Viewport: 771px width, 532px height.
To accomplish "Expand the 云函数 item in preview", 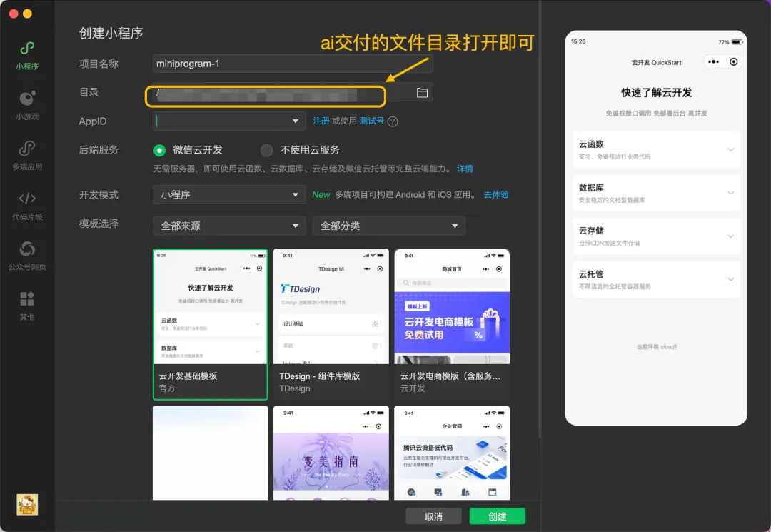I will [657, 150].
